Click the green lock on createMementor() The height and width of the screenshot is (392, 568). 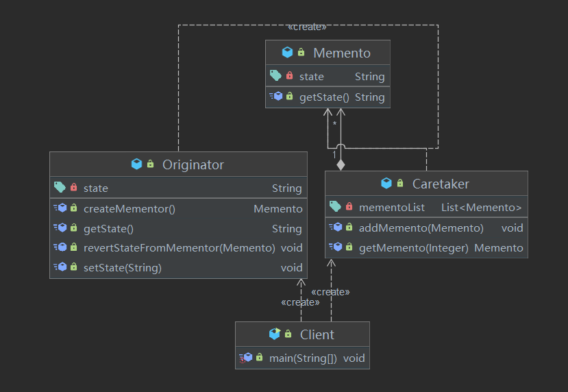pyautogui.click(x=73, y=208)
